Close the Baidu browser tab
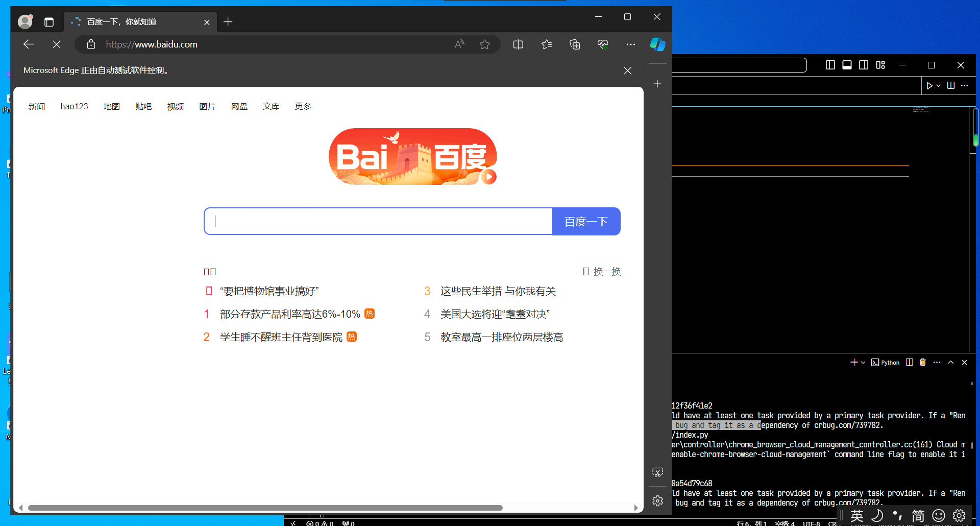 (x=207, y=22)
